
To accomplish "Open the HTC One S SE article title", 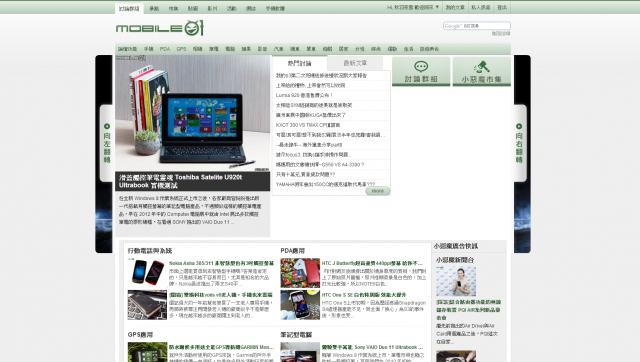I will click(x=364, y=295).
